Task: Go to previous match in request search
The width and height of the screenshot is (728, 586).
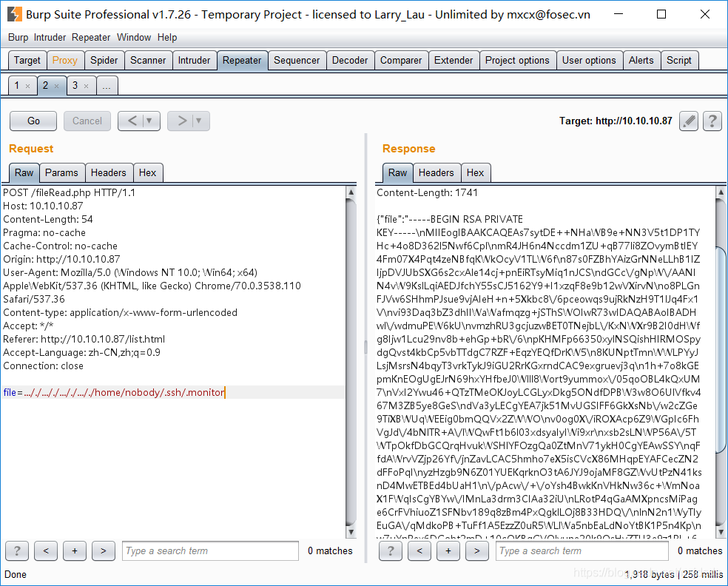Action: (x=46, y=551)
